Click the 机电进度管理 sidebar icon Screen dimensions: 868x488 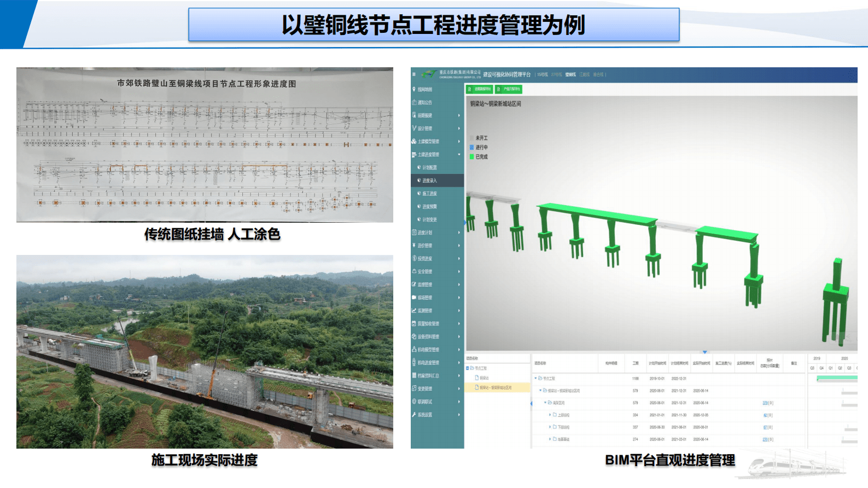[x=414, y=363]
